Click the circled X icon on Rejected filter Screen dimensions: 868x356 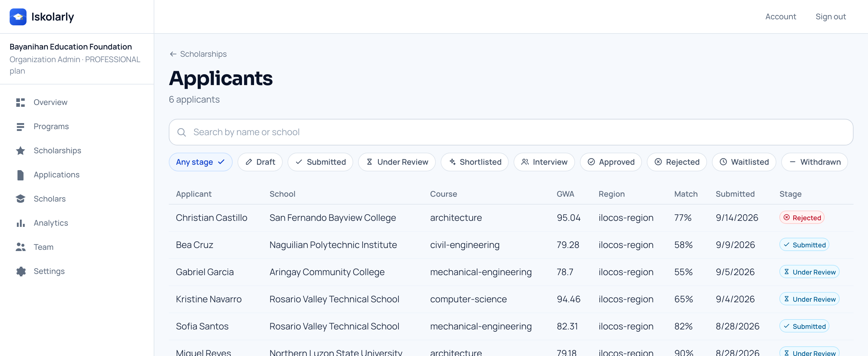pyautogui.click(x=658, y=162)
